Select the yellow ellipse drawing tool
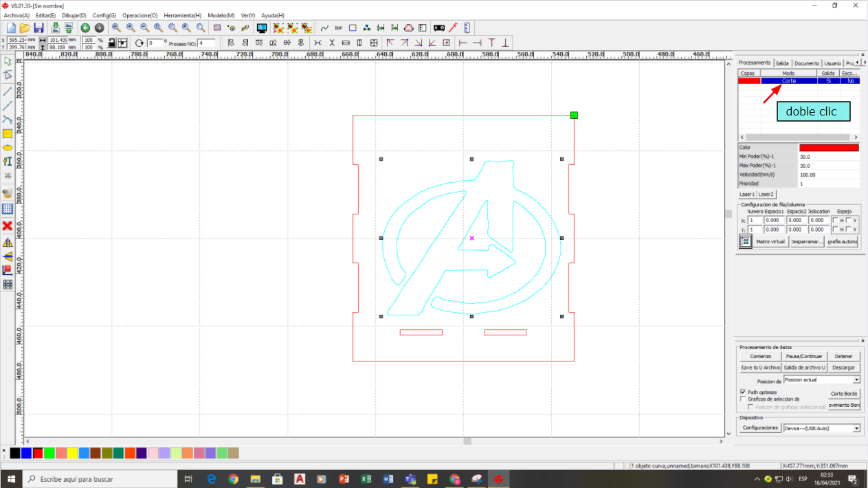The image size is (868, 488). click(x=8, y=147)
